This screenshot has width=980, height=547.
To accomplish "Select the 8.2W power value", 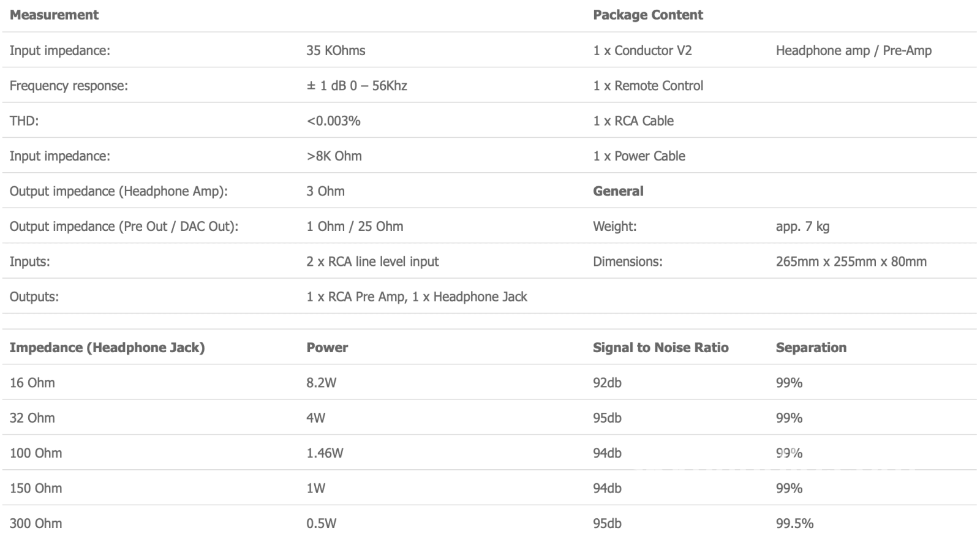I will 322,383.
